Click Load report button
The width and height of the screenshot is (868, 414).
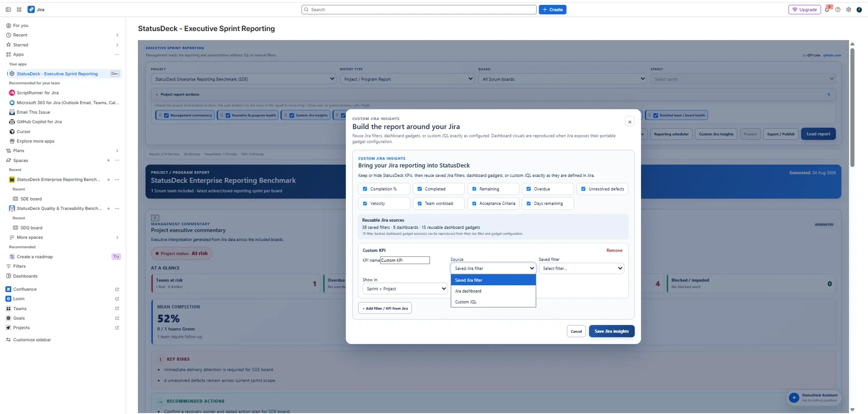click(x=818, y=134)
